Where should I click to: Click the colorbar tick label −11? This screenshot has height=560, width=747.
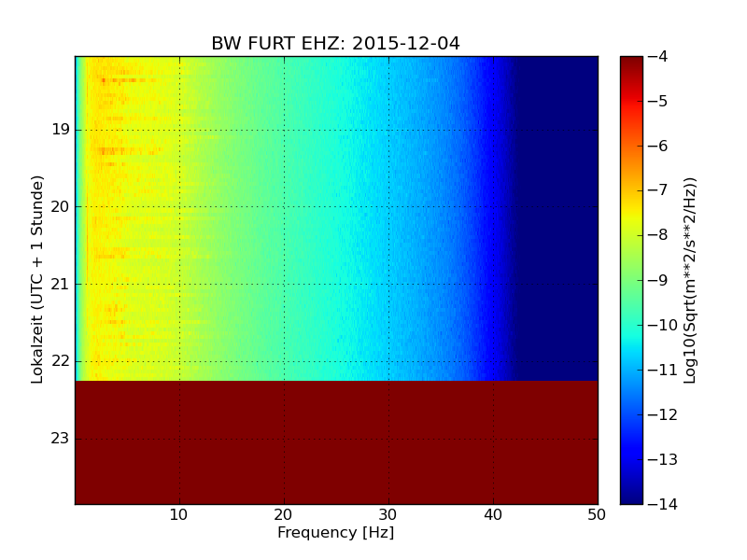click(x=663, y=370)
